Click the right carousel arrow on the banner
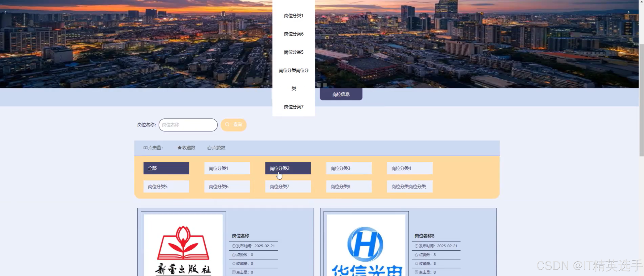This screenshot has height=276, width=644. [x=628, y=12]
